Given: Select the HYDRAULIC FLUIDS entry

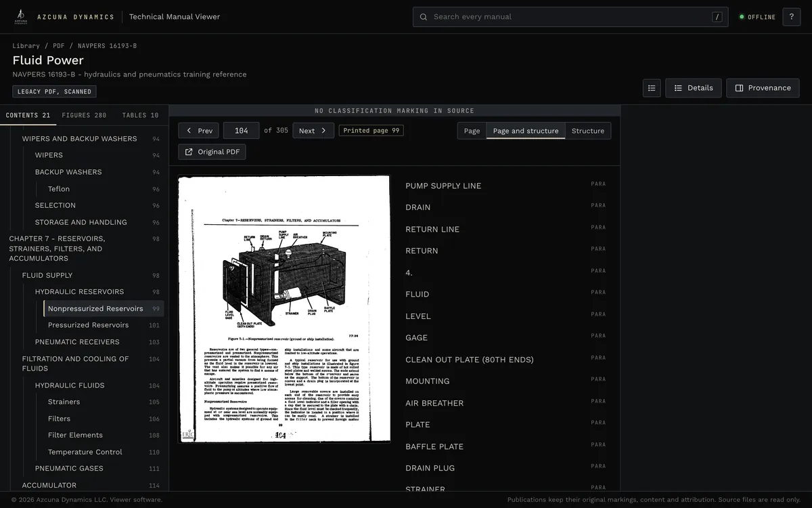Looking at the screenshot, I should 97,385.
